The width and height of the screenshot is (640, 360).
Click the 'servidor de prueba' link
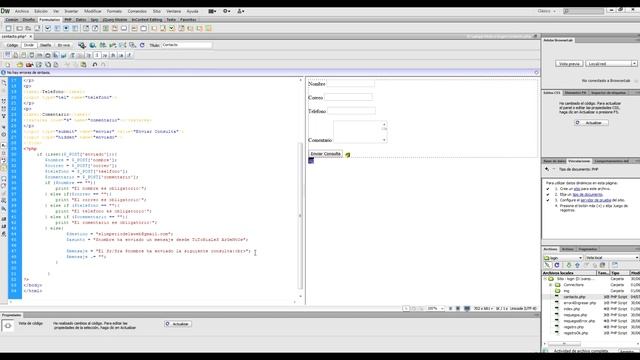coord(596,200)
